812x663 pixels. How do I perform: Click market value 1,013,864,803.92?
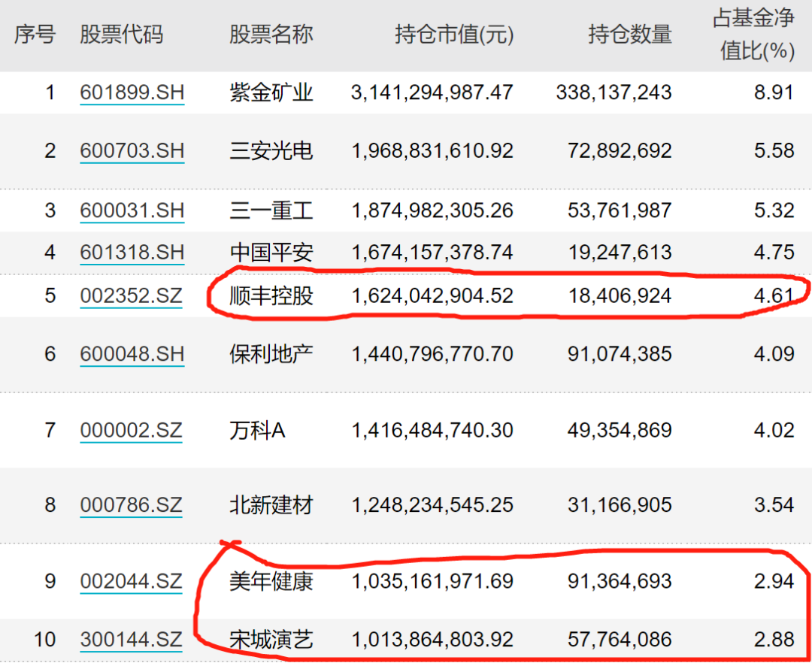click(432, 640)
